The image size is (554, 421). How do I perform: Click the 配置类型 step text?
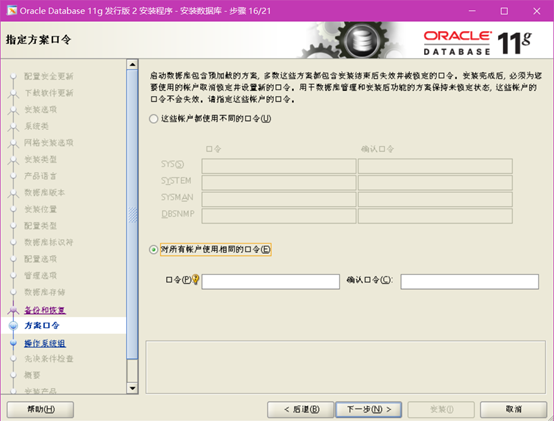[x=40, y=226]
